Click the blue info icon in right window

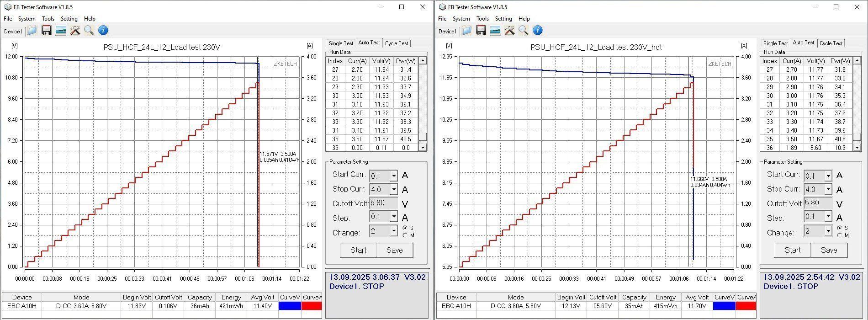pos(538,31)
